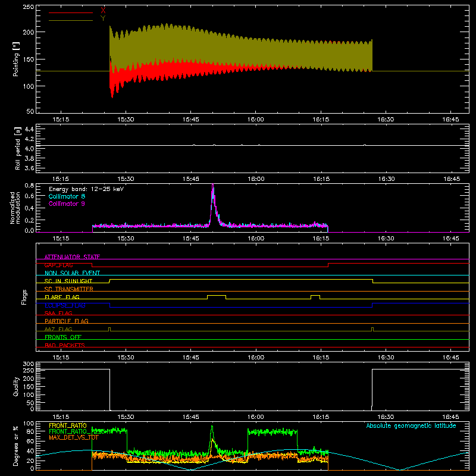Select the ECLIPSE_FLAG label
The width and height of the screenshot is (476, 476).
[x=65, y=305]
